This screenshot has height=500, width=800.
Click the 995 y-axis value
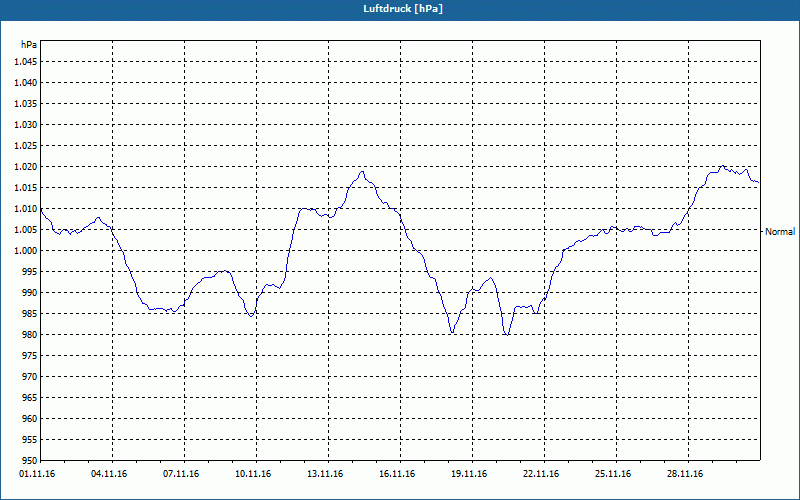(x=30, y=271)
